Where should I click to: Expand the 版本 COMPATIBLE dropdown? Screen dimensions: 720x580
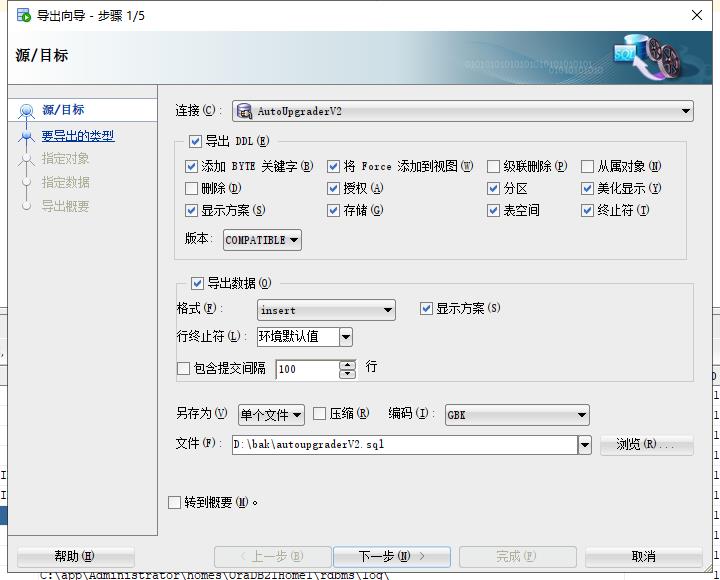(294, 240)
